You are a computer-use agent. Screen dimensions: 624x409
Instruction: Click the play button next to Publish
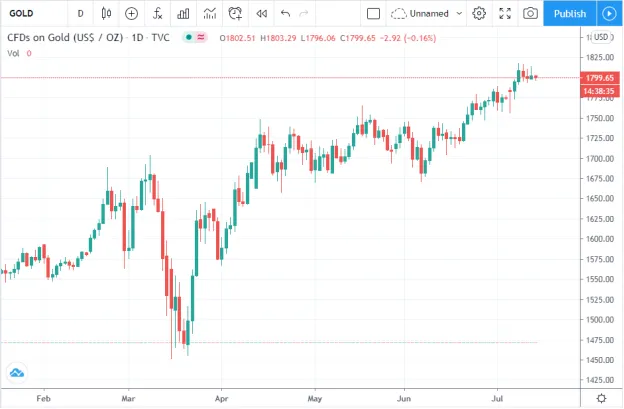[609, 14]
